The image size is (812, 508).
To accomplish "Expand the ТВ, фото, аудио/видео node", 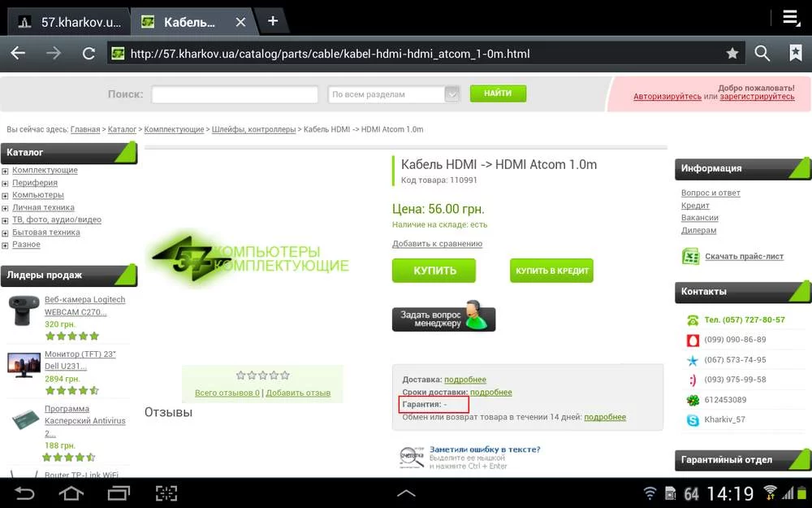I will (x=5, y=220).
